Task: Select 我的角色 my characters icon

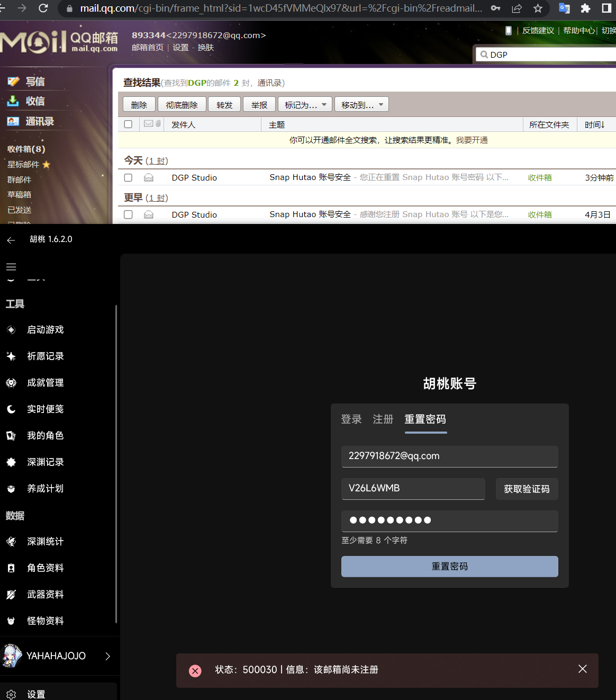Action: click(11, 435)
